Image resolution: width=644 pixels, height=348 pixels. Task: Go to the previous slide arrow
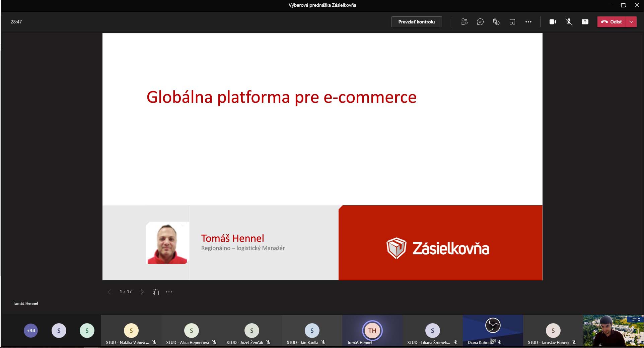tap(109, 292)
